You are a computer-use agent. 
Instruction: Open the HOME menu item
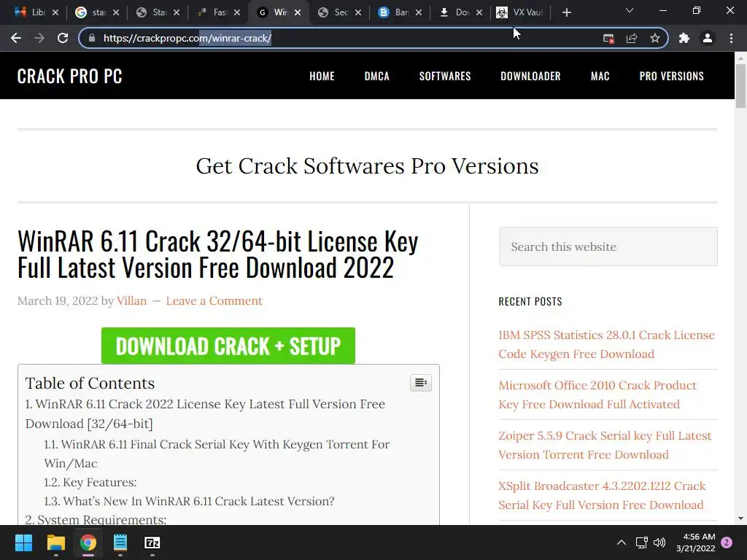322,76
